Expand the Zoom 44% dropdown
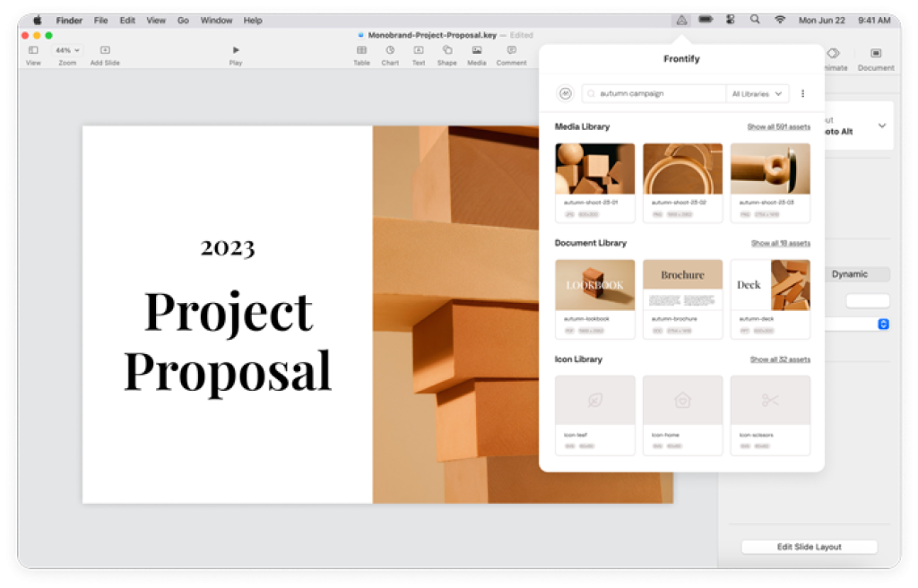This screenshot has width=918, height=588. pos(67,51)
